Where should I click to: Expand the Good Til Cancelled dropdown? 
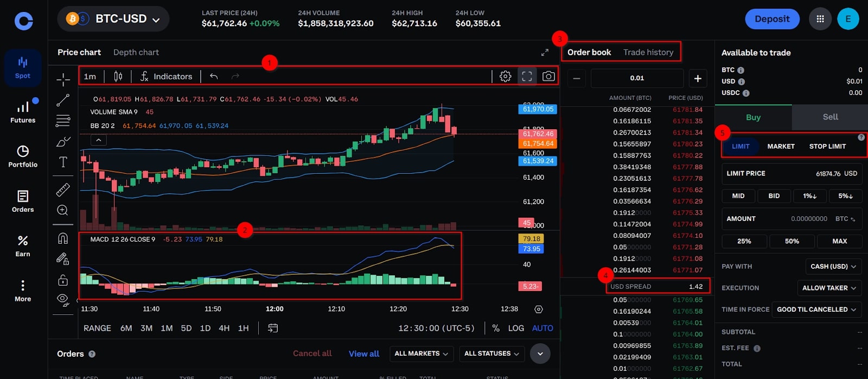[x=816, y=309]
